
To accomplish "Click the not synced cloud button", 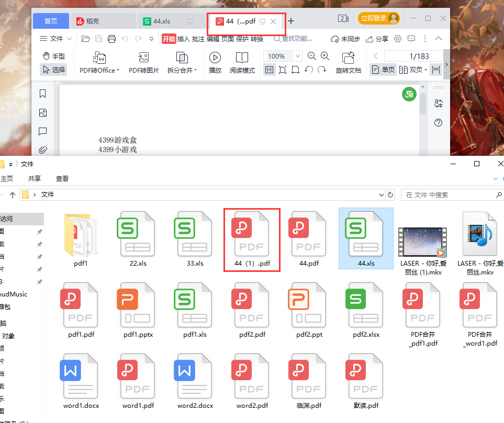I will 345,39.
